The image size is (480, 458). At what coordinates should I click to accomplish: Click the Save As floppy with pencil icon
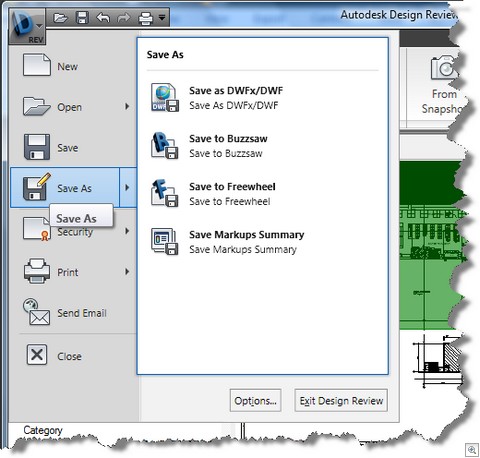(x=37, y=186)
